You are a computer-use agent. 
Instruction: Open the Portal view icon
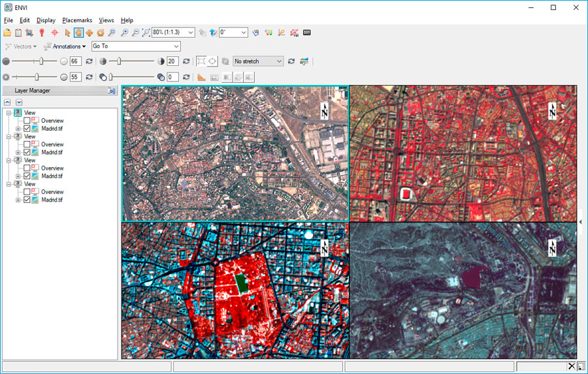[214, 77]
